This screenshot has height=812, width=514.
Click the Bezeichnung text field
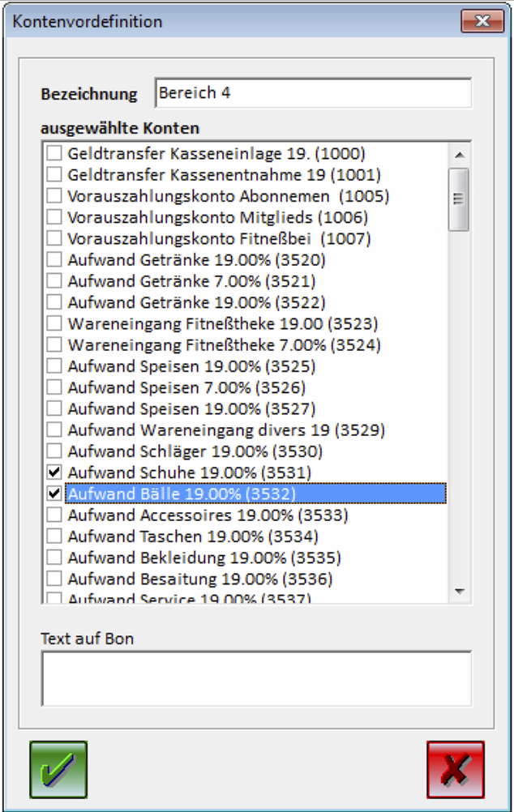coord(312,93)
